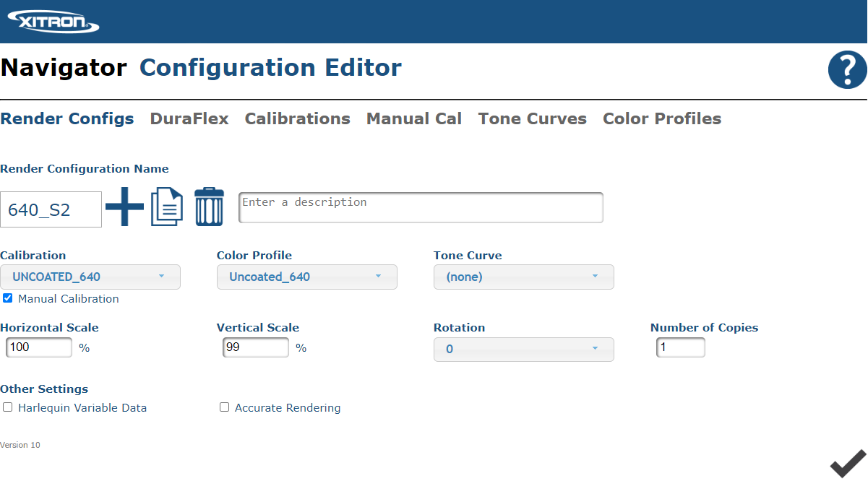Open the Tone Curves tab
This screenshot has height=481, width=868.
click(533, 118)
